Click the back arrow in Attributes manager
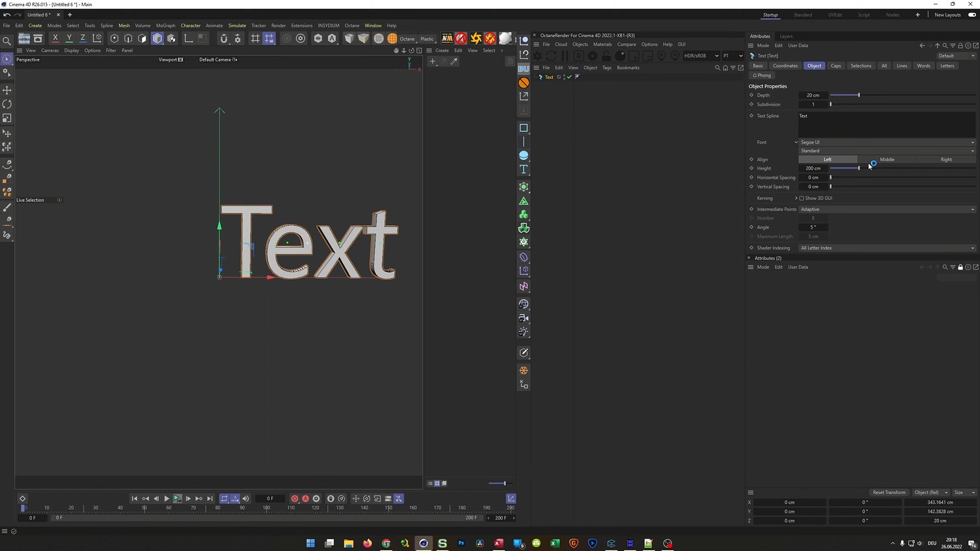The height and width of the screenshot is (551, 980). point(922,46)
